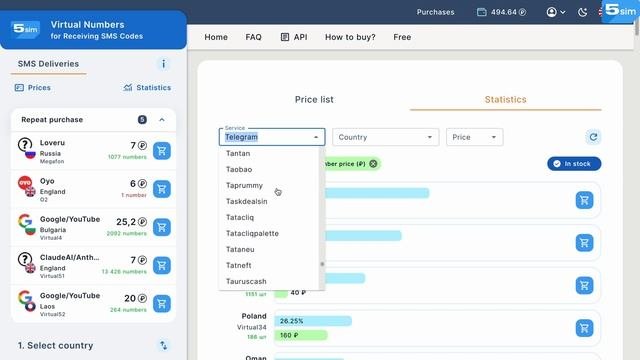Viewport: 640px width, 360px height.
Task: Select Taprummy from service list
Action: click(x=269, y=185)
